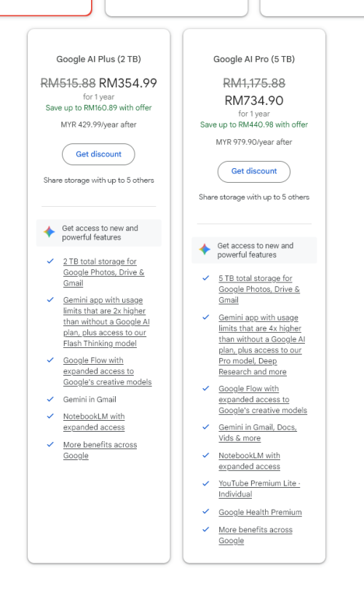
Task: Open YouTube Premium Lite - Individual link
Action: click(x=259, y=489)
